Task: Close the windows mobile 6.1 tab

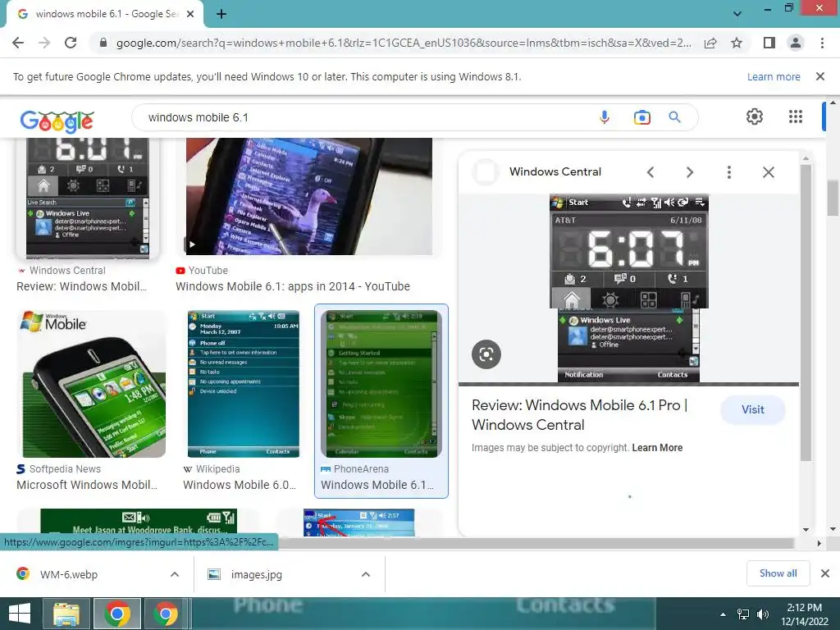Action: coord(190,15)
